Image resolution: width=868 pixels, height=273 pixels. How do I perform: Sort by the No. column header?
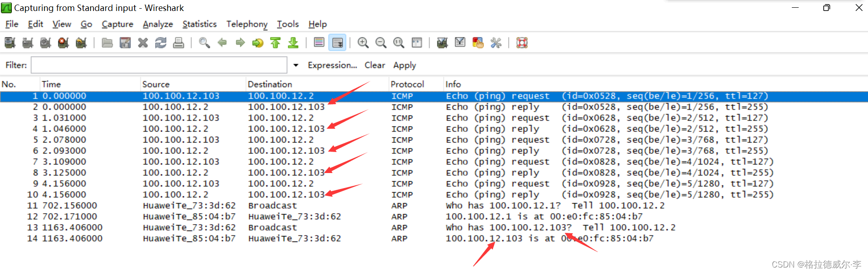pos(20,84)
